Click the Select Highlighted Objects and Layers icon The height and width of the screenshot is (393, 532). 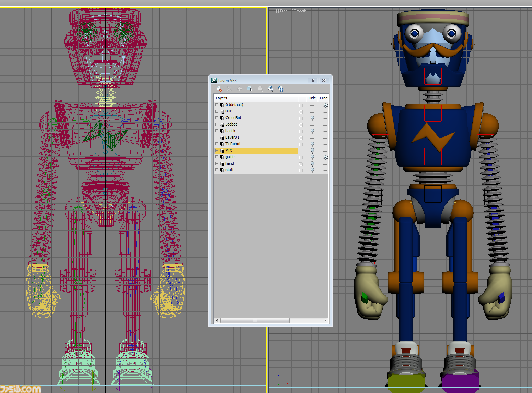click(x=250, y=89)
